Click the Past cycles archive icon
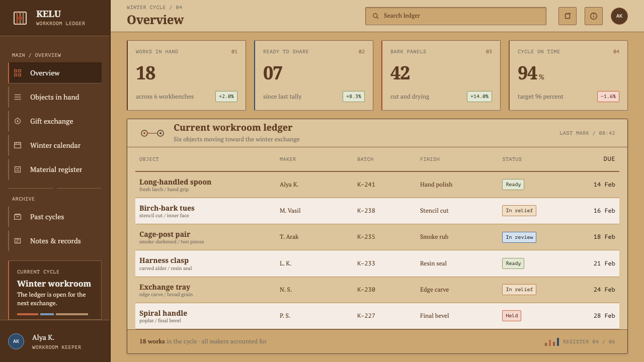Viewport: 644px width, 362px height. tap(18, 217)
